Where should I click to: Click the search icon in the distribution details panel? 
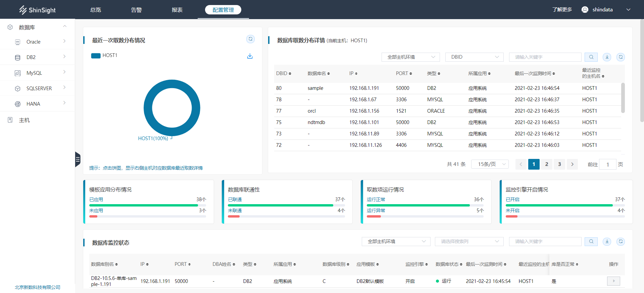click(591, 57)
